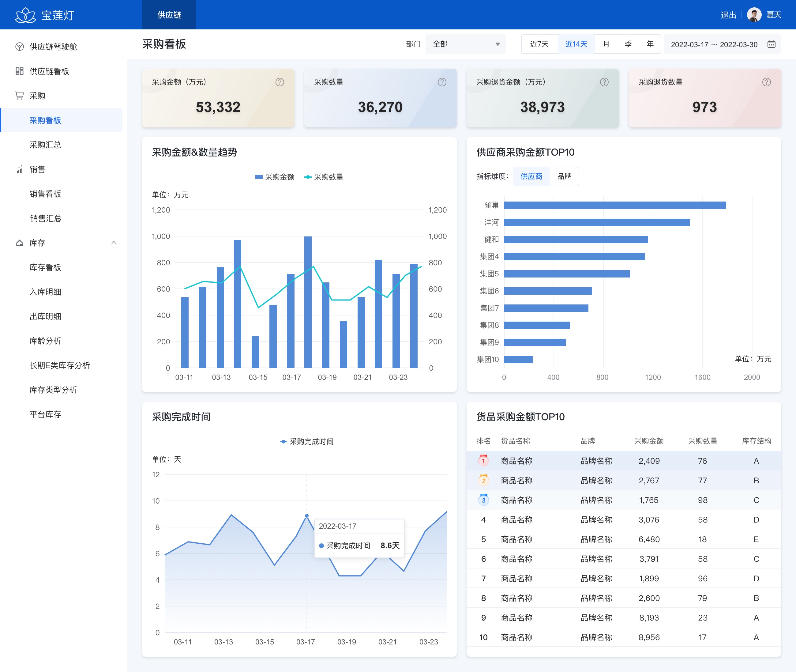796x672 pixels.
Task: Click amount 8,193 in rank 9 row
Action: (x=649, y=617)
